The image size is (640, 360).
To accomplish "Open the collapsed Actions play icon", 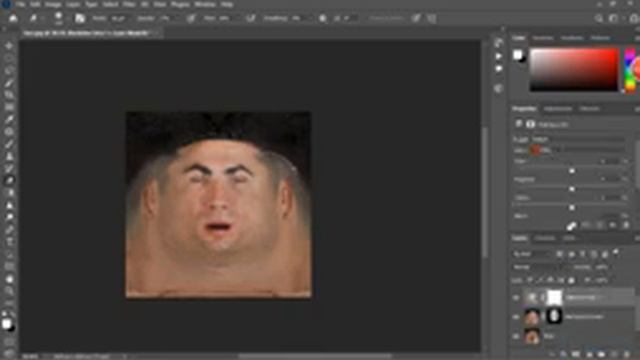I will coord(498,56).
